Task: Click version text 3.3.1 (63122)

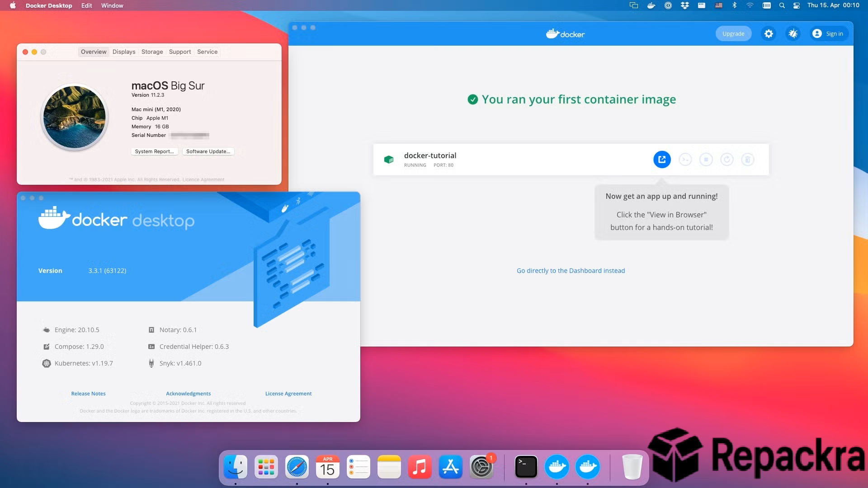Action: point(107,271)
